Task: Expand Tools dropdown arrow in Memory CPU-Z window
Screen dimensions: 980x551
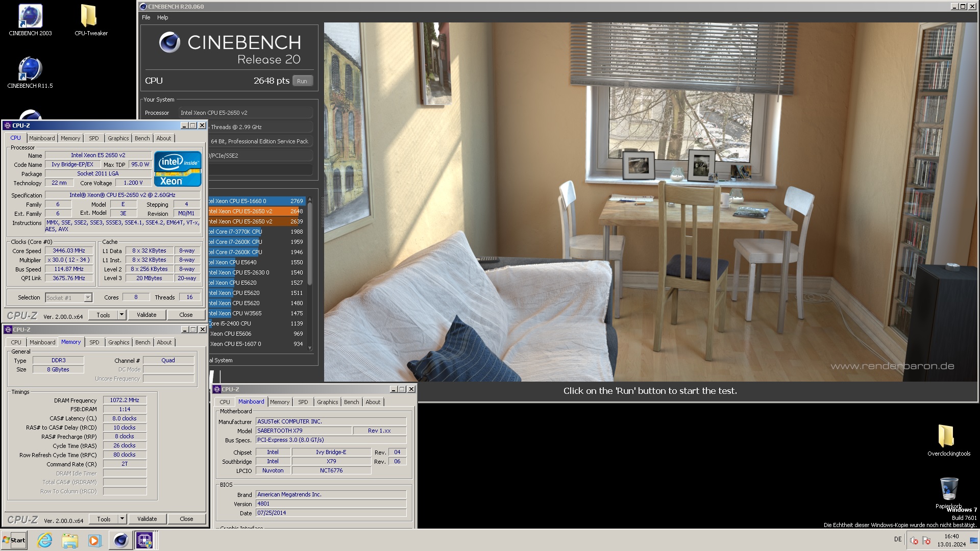Action: [x=122, y=519]
